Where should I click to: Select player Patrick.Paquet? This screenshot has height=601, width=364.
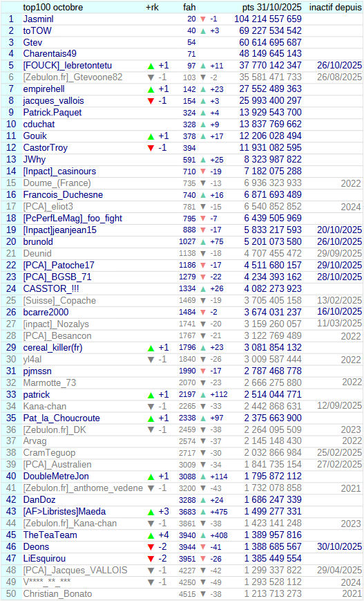click(52, 112)
